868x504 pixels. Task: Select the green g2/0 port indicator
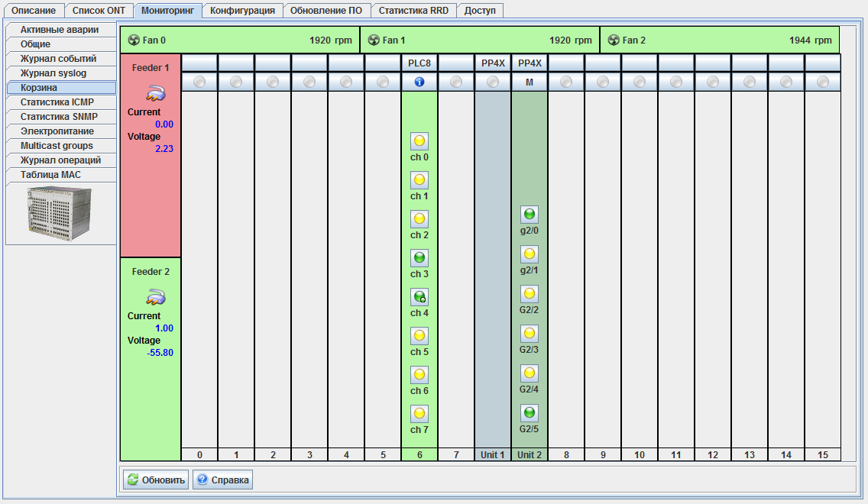tap(530, 215)
